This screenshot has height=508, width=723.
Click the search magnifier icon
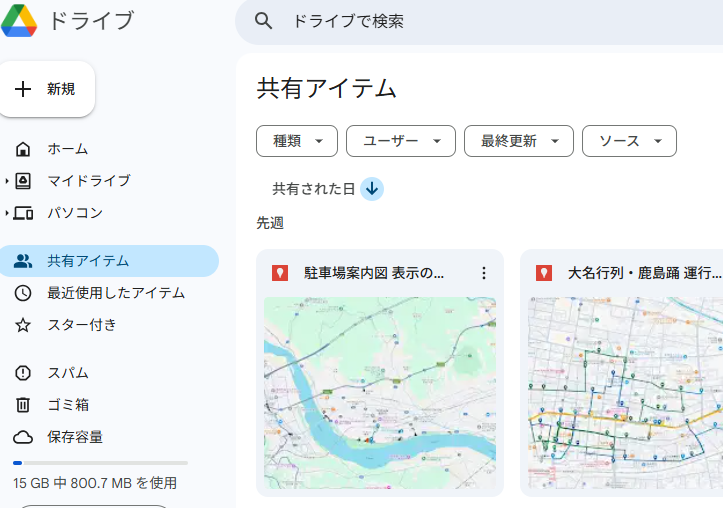point(264,21)
